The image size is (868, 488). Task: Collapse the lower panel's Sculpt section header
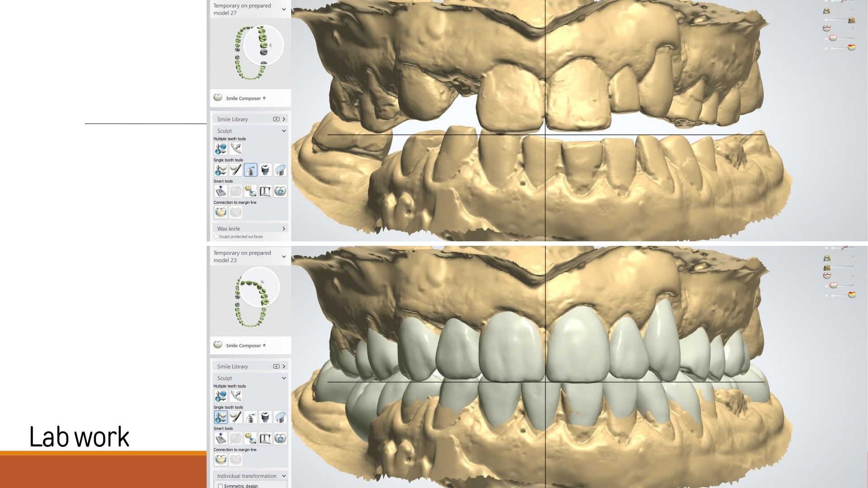tap(283, 378)
